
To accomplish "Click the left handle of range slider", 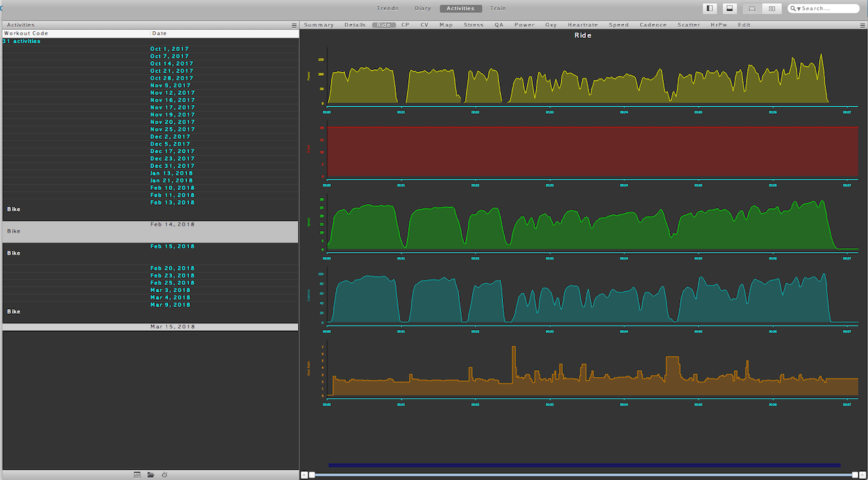I will (x=312, y=475).
